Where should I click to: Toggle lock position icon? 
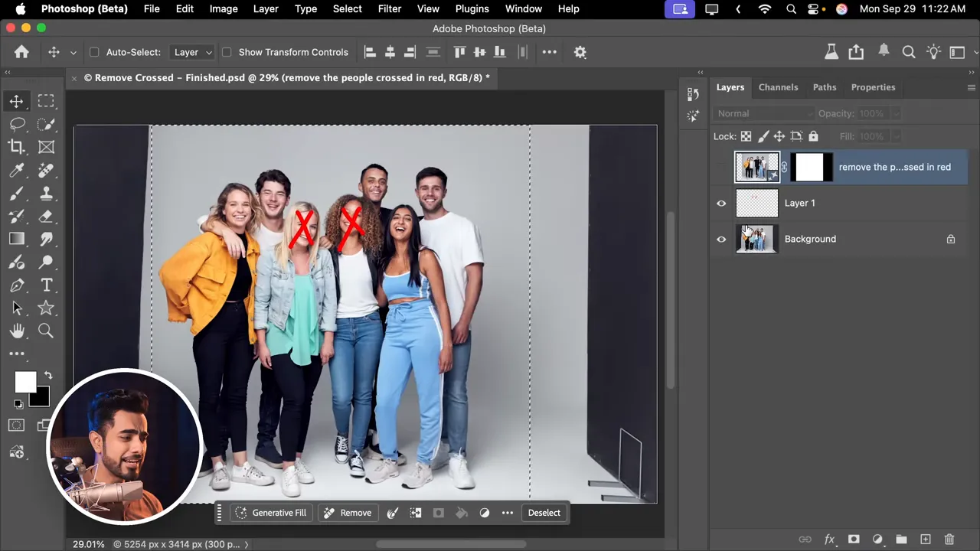click(x=779, y=136)
